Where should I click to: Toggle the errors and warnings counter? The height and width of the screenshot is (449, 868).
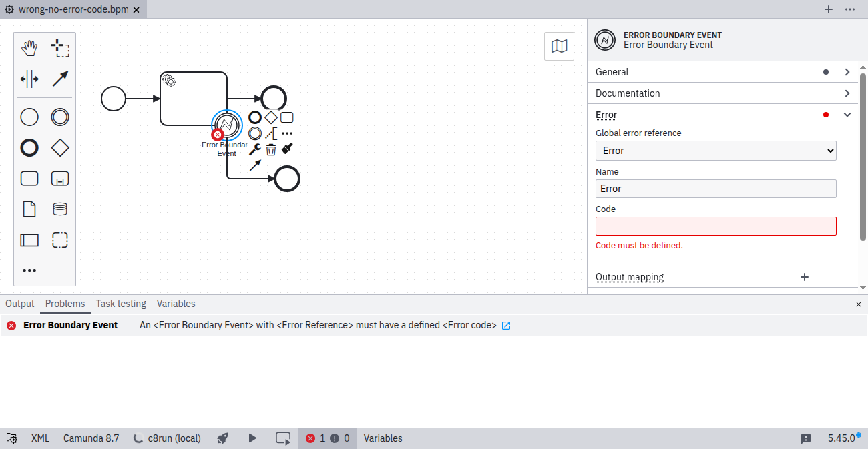point(327,438)
